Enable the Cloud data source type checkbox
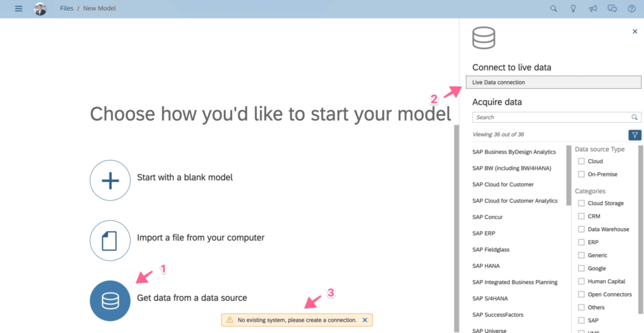The width and height of the screenshot is (644, 333). pos(582,162)
